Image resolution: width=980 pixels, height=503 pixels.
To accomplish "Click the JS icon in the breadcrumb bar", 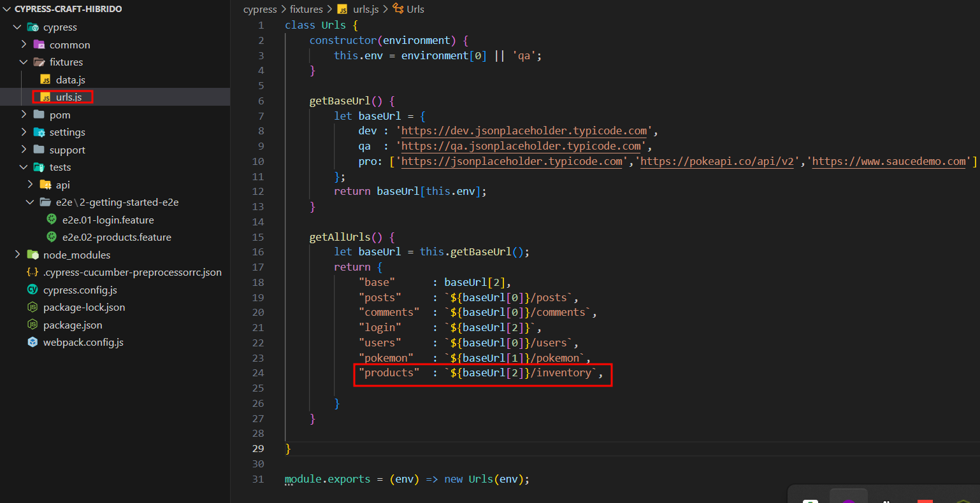I will click(x=343, y=9).
